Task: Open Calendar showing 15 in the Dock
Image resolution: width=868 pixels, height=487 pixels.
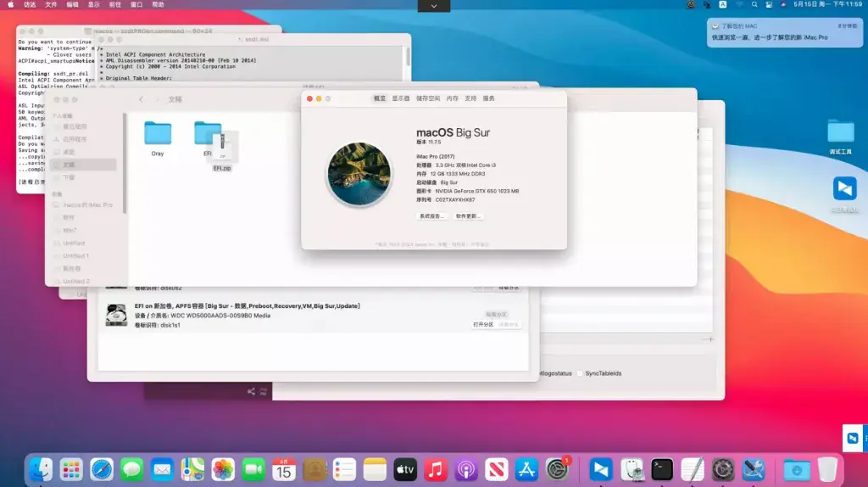Action: 283,470
